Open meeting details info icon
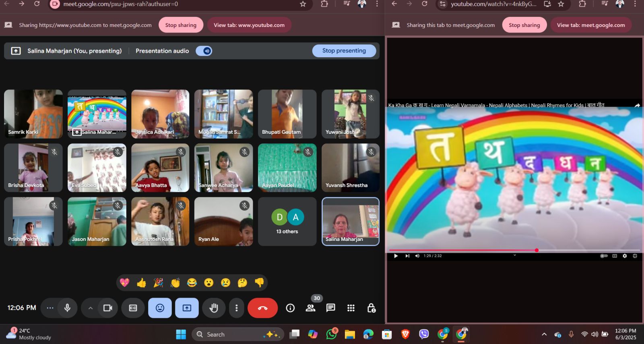The width and height of the screenshot is (644, 344). pos(290,308)
